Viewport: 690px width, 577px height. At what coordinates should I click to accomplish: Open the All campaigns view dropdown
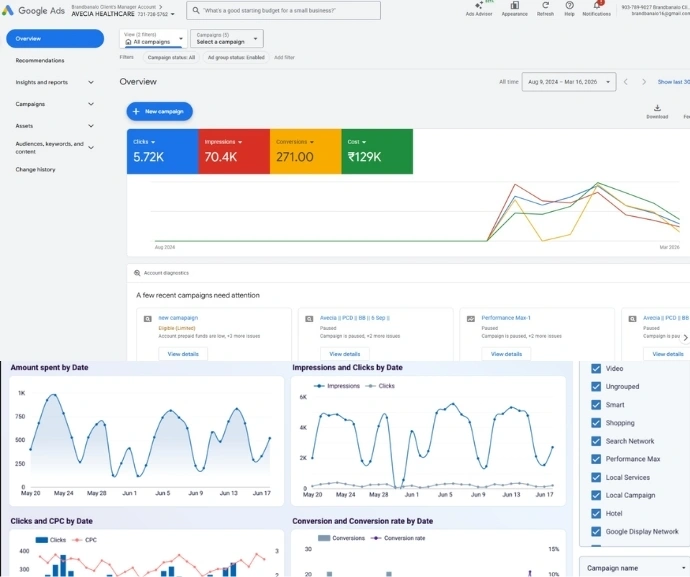click(153, 39)
